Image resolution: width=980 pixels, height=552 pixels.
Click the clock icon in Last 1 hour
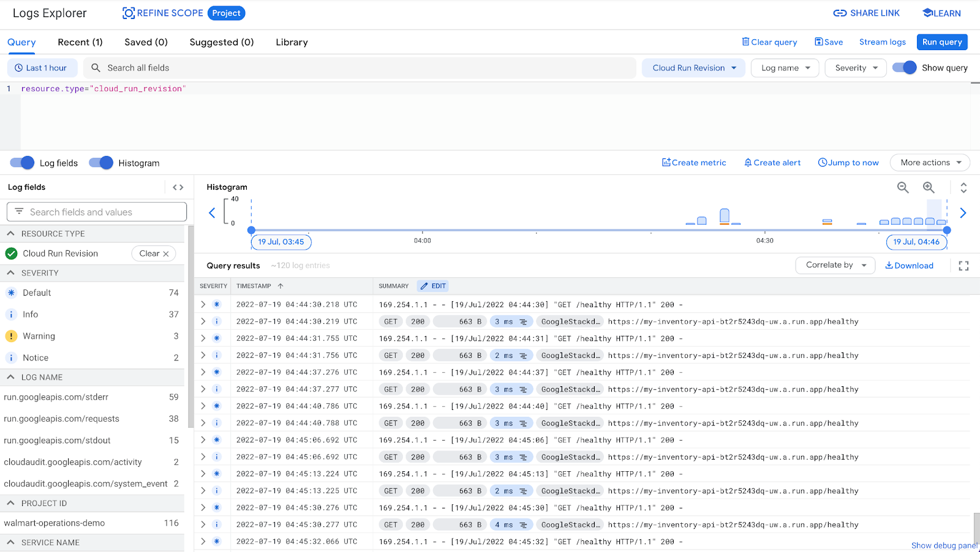coord(19,68)
